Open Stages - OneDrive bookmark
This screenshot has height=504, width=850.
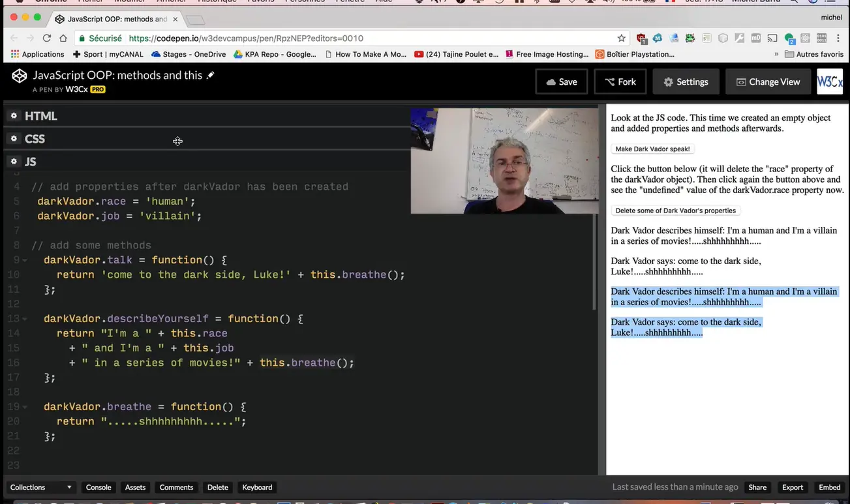188,54
